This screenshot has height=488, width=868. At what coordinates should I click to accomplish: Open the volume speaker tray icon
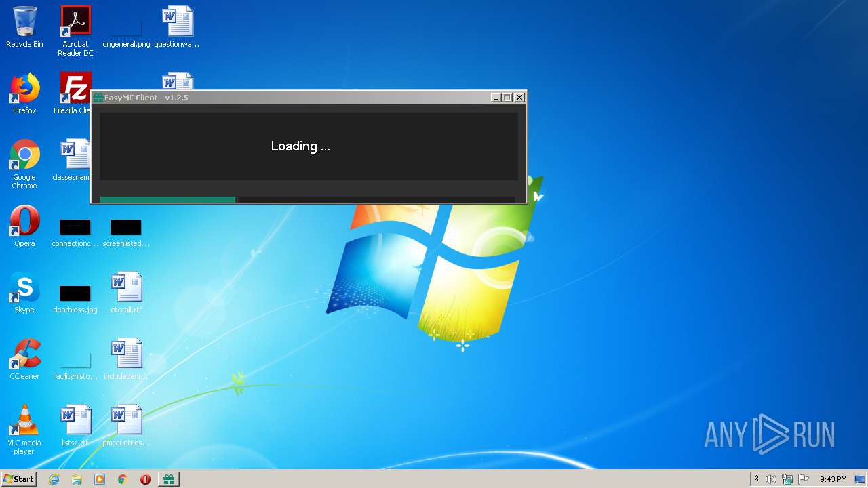(771, 479)
